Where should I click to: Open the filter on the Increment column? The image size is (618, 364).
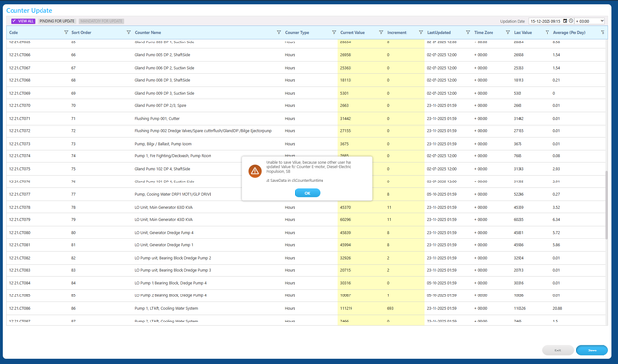click(421, 32)
